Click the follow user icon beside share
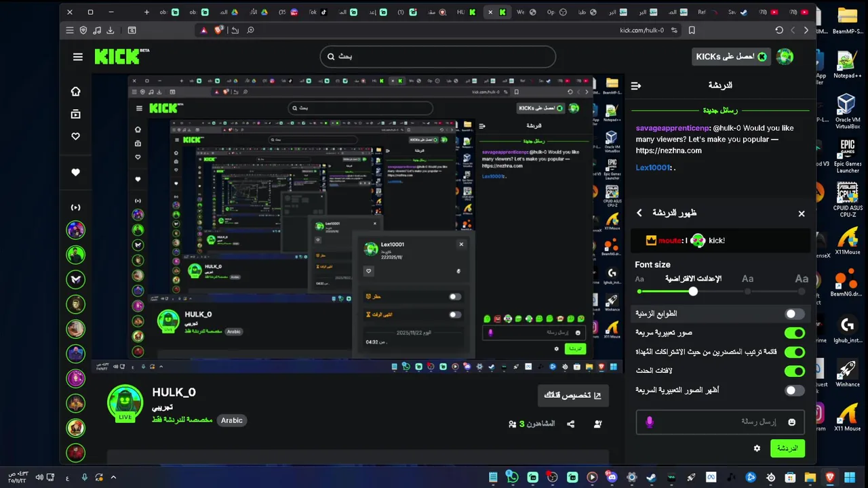This screenshot has width=868, height=488. point(597,424)
